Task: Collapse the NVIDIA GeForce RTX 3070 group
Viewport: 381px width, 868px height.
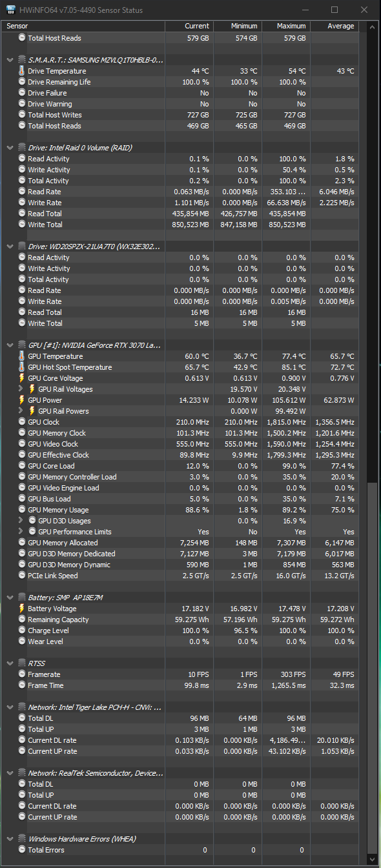Action: 10,345
